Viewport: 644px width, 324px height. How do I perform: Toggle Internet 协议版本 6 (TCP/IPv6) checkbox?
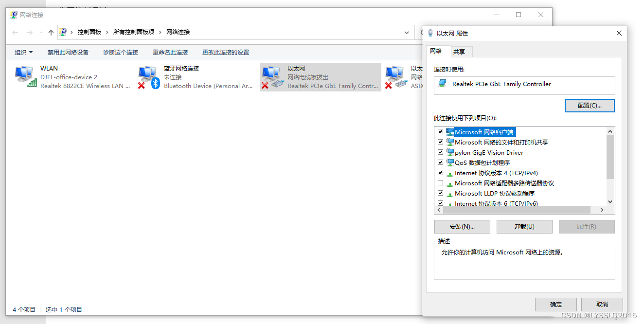click(441, 203)
